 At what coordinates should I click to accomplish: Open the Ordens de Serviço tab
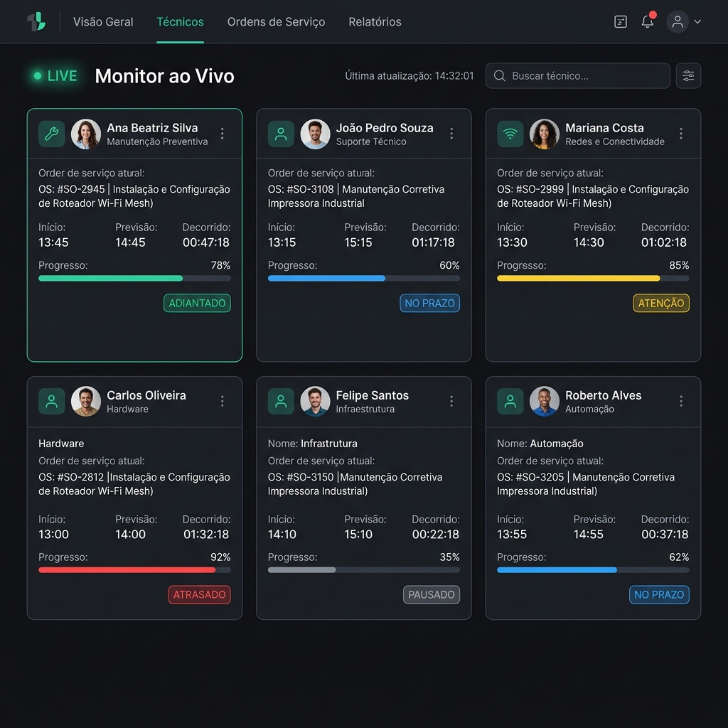coord(276,22)
